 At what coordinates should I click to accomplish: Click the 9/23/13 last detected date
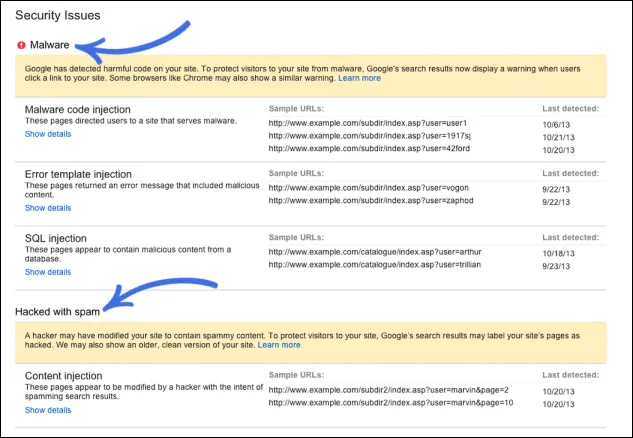coord(556,266)
